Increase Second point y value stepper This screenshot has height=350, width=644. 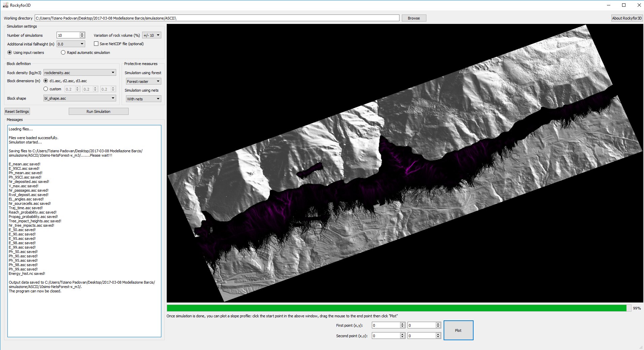point(438,334)
